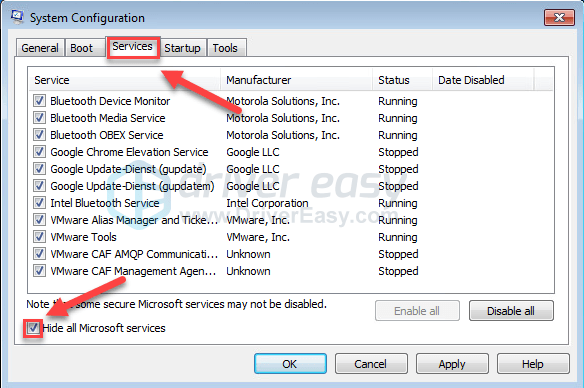Viewport: 584px width, 388px height.
Task: Sort by the Date Disabled column header
Action: 483,80
